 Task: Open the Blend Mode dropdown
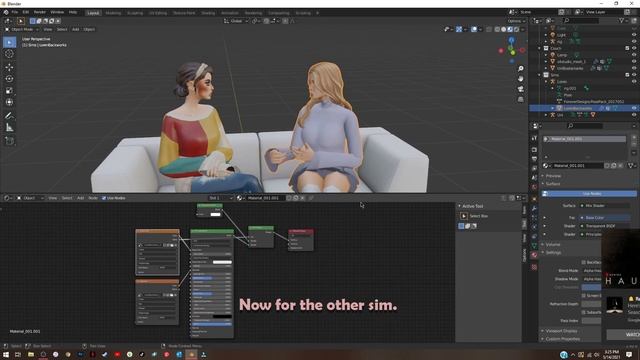(x=591, y=271)
